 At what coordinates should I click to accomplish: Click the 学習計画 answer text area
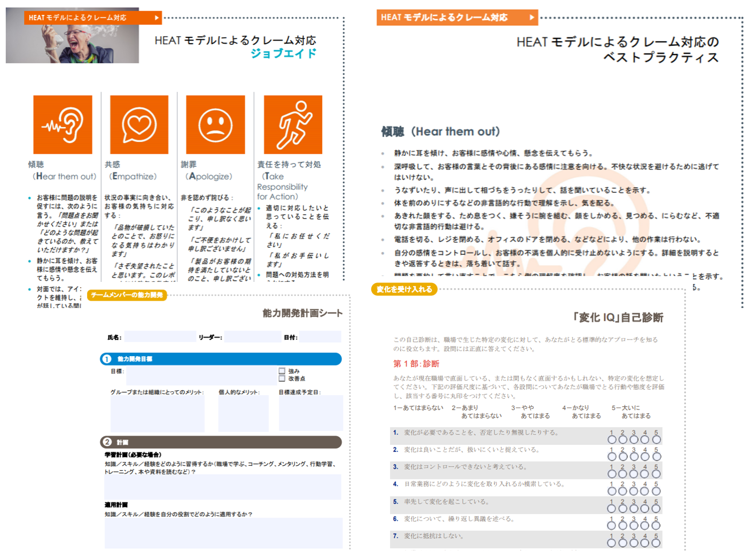(223, 487)
